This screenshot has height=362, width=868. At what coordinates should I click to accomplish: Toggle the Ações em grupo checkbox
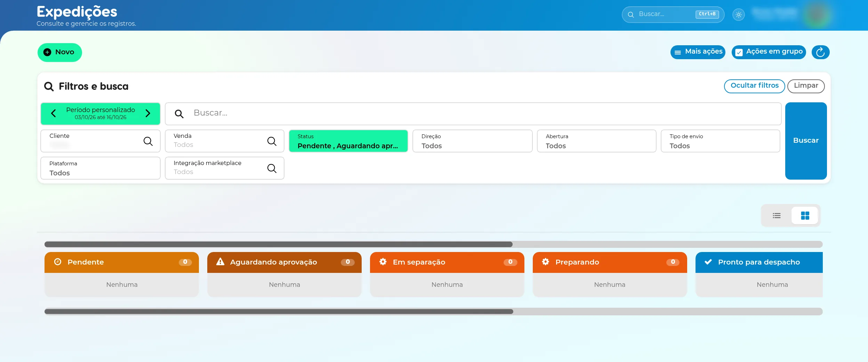[739, 52]
